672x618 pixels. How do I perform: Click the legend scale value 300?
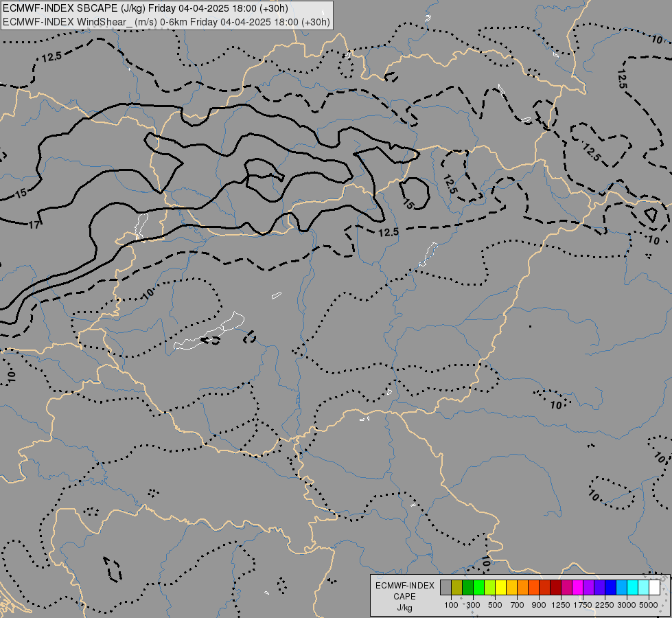click(473, 605)
